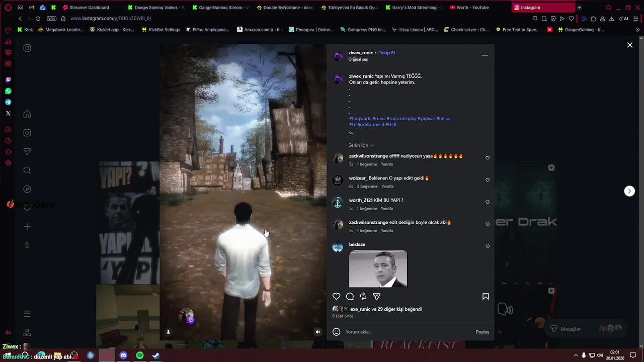
Task: Share the post with the paper plane icon
Action: click(376, 297)
